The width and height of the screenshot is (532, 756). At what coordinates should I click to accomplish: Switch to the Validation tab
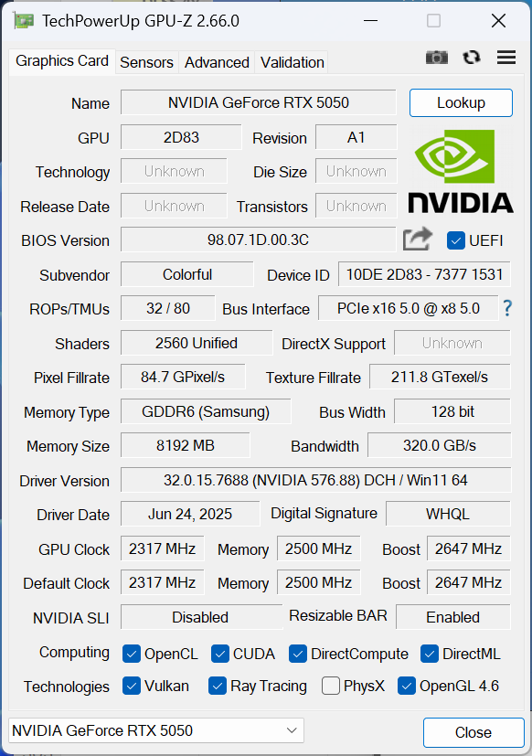pyautogui.click(x=292, y=62)
